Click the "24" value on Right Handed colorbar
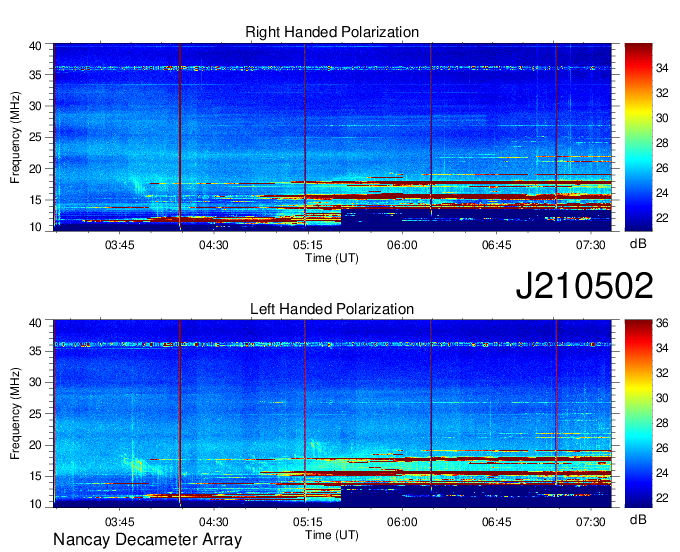Viewport: 680px width, 552px height. (x=662, y=193)
